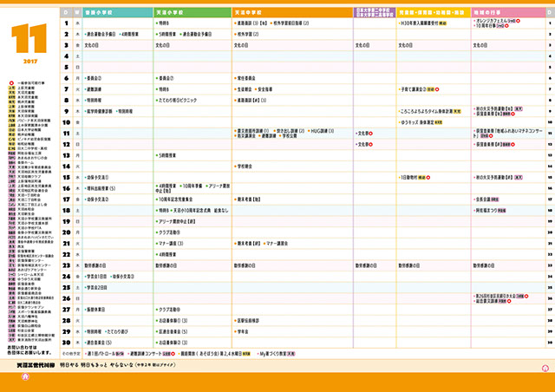Viewport: 555px width, 392px height.
Task: Click 学芸会2日目 on the 25th
Action: coord(95,288)
